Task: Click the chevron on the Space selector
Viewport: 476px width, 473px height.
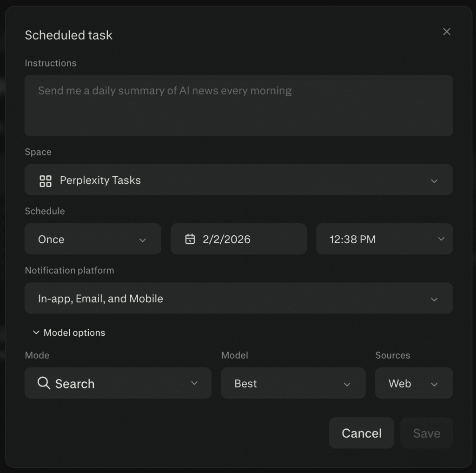Action: point(435,180)
